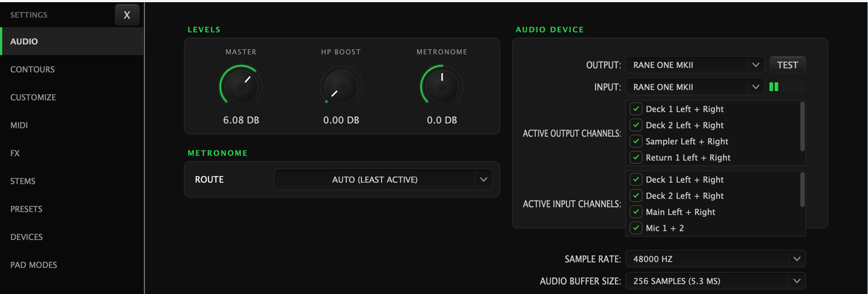Click the Audio Buffer Size chevron arrow

click(x=797, y=281)
